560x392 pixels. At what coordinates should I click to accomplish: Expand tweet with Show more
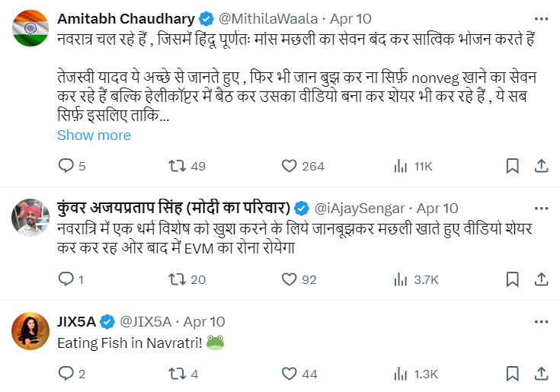tap(94, 135)
